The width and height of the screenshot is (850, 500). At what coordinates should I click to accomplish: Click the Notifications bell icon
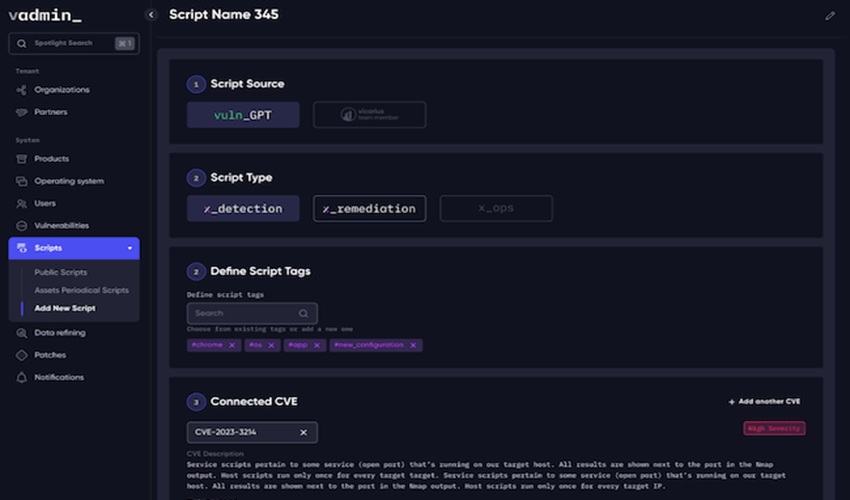[x=22, y=377]
